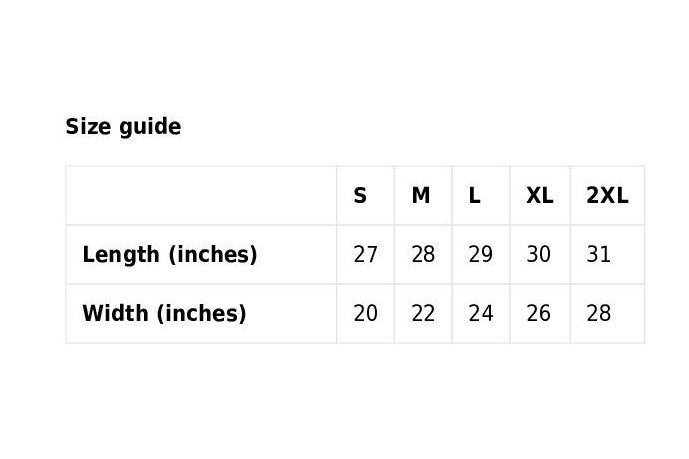Select the 2XL size column header

pyautogui.click(x=607, y=196)
